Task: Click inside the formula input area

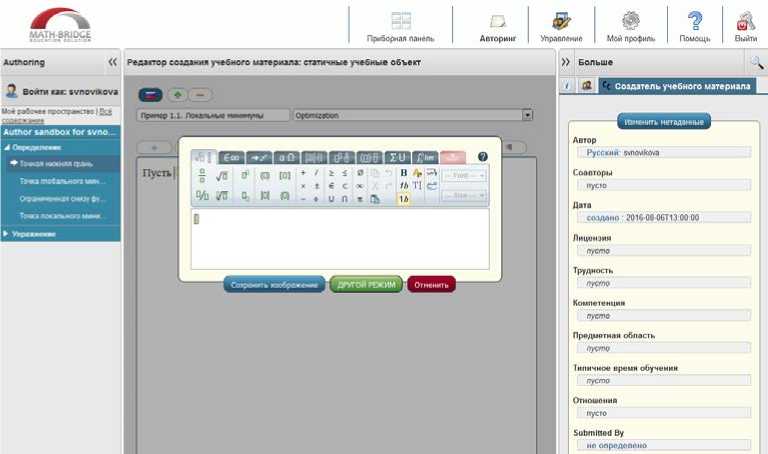Action: (340, 239)
